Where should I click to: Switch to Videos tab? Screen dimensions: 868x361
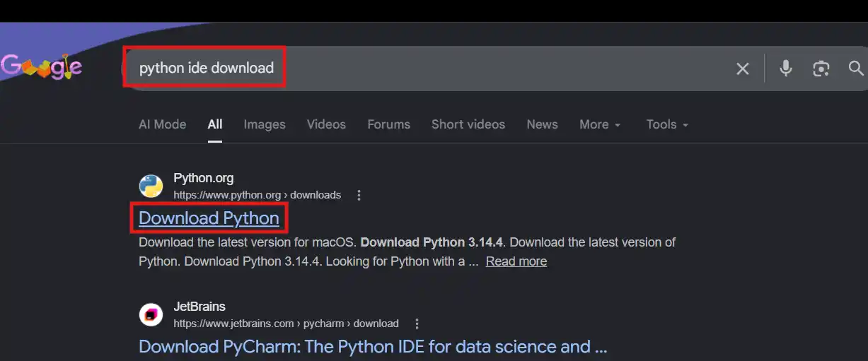[326, 124]
